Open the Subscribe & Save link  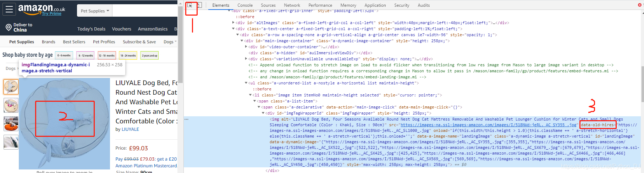coord(139,42)
